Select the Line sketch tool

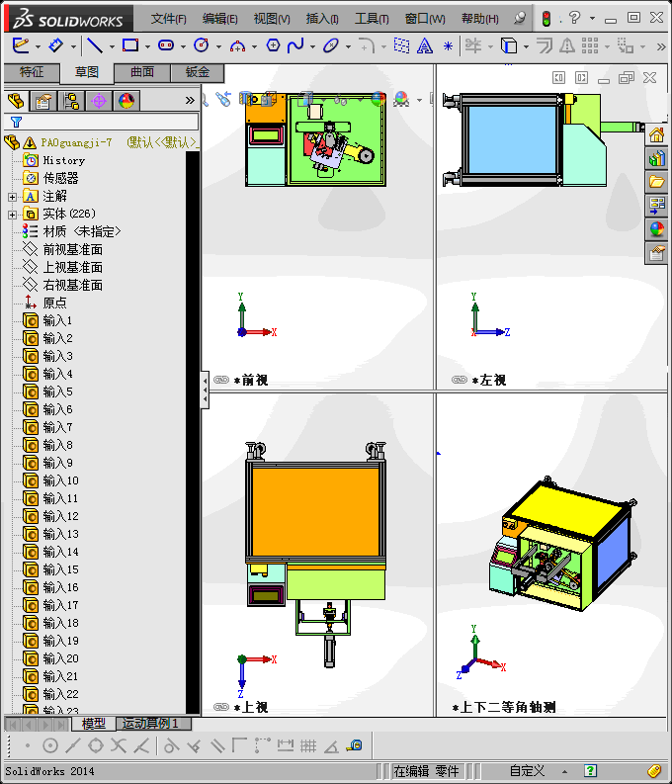click(x=95, y=45)
